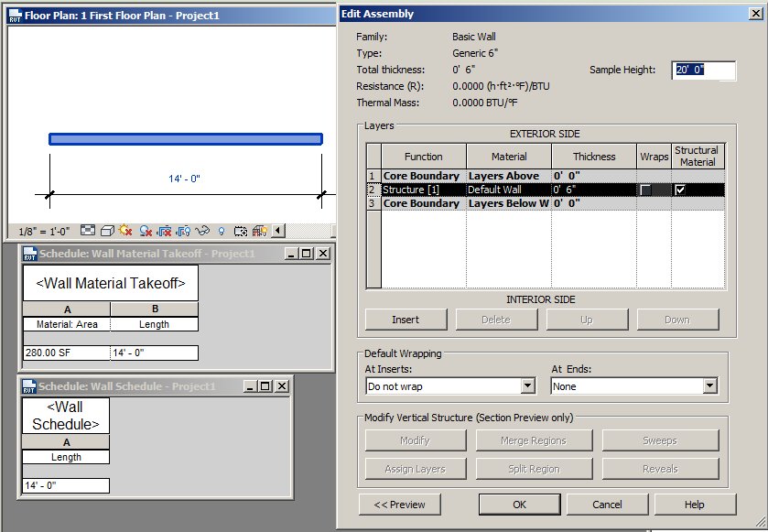This screenshot has width=768, height=532.
Task: Click the Delete layer button
Action: pyautogui.click(x=496, y=320)
